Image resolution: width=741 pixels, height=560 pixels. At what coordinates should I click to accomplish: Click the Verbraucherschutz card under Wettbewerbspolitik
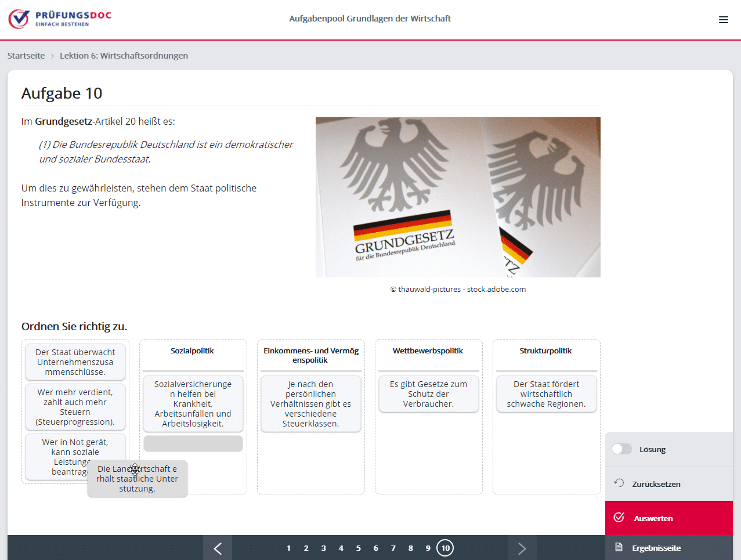(428, 393)
